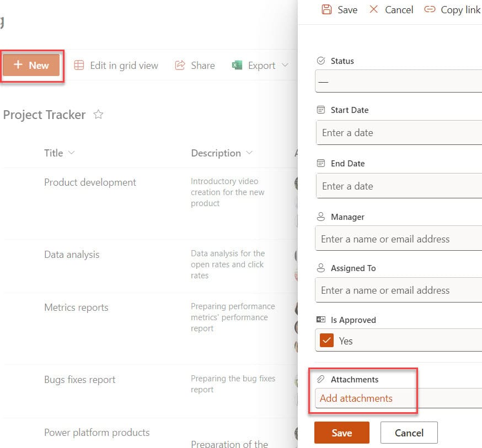Click the End Date input field
The height and width of the screenshot is (448, 482).
tap(399, 186)
